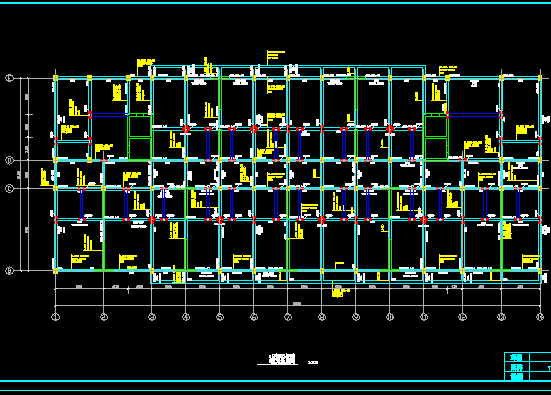This screenshot has width=551, height=395.
Task: Select grid axis bubble 3 at bottom
Action: click(152, 317)
